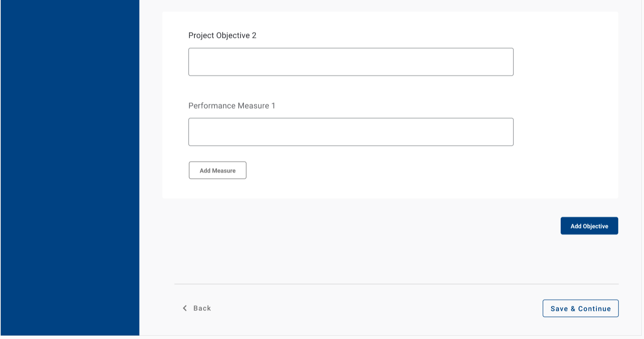Click the word 'Continue' on the save button
The height and width of the screenshot is (339, 644).
[594, 309]
